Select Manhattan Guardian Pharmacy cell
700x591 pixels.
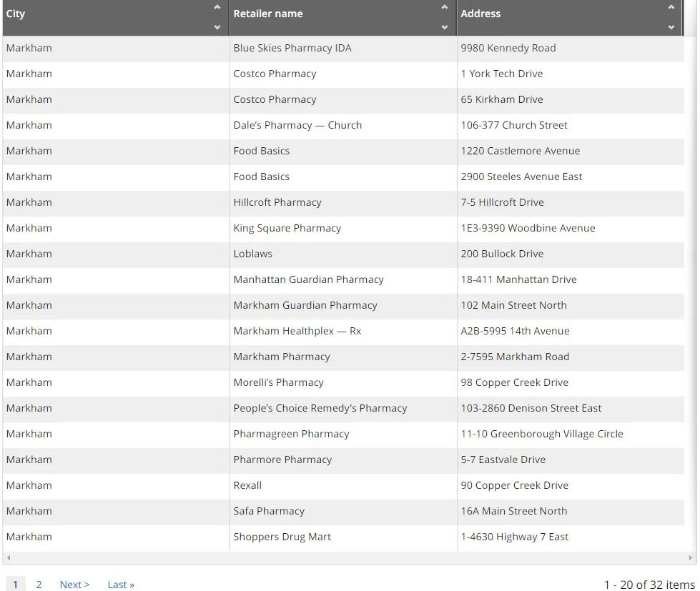coord(343,279)
